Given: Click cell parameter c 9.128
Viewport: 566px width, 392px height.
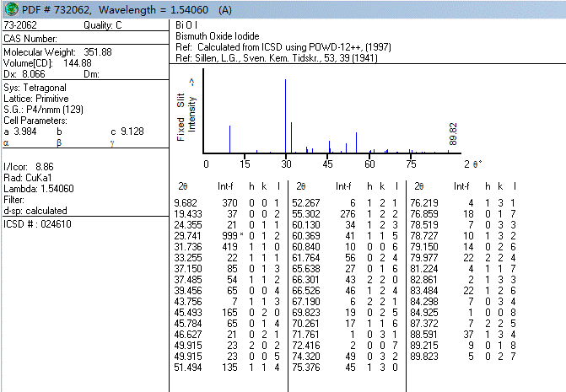Looking at the screenshot, I should point(127,132).
